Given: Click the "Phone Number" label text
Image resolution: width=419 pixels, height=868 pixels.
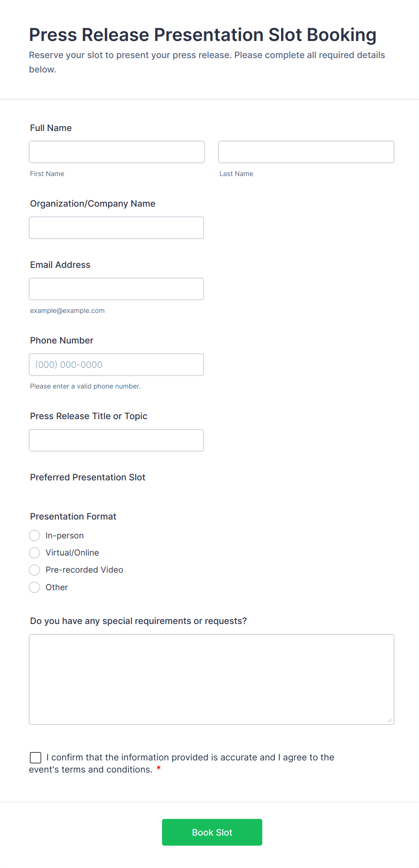Looking at the screenshot, I should point(62,340).
